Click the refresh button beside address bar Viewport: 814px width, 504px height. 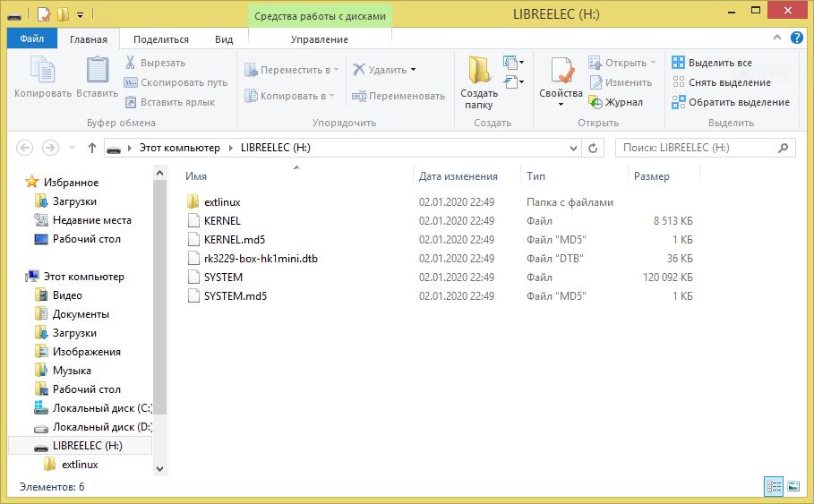click(593, 148)
